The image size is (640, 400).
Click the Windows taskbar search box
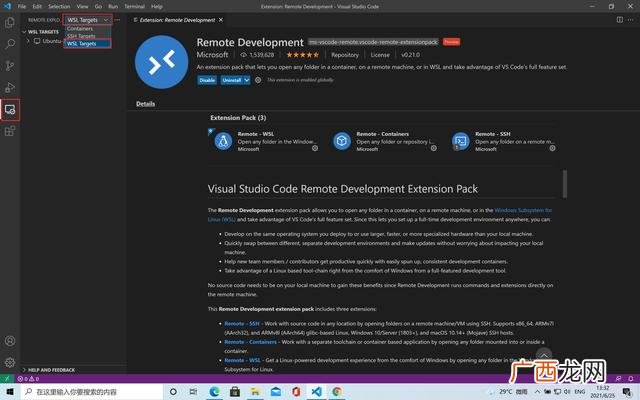click(91, 392)
